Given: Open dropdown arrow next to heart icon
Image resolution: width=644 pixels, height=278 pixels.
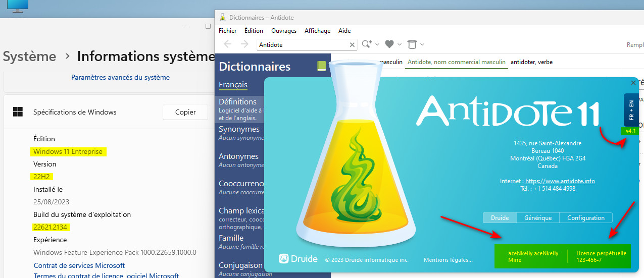Looking at the screenshot, I should [399, 44].
